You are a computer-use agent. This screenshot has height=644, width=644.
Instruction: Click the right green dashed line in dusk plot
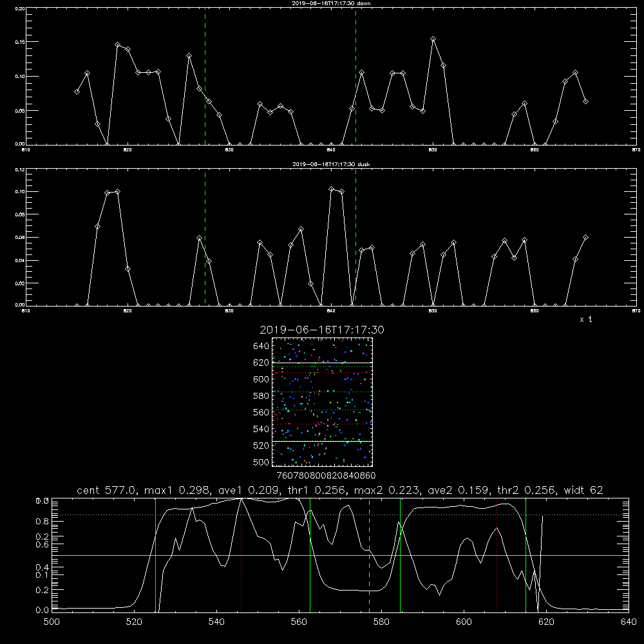coord(355,238)
